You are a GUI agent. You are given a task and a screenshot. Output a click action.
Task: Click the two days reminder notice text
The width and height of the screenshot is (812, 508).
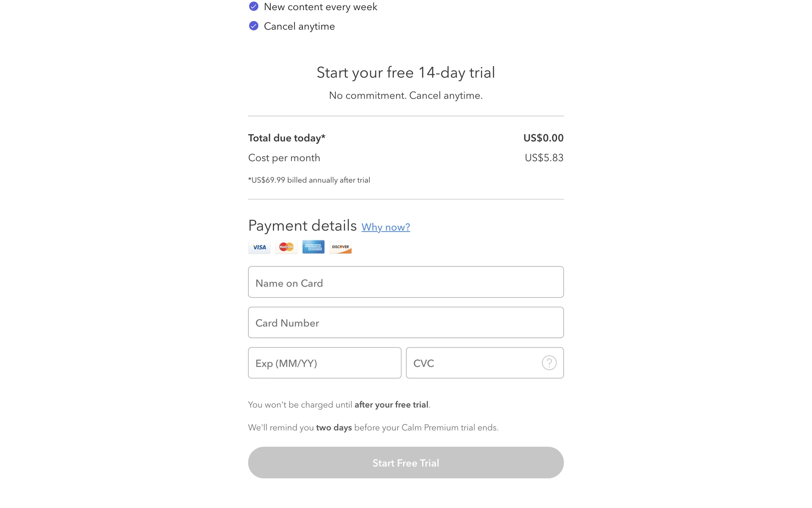coord(373,428)
